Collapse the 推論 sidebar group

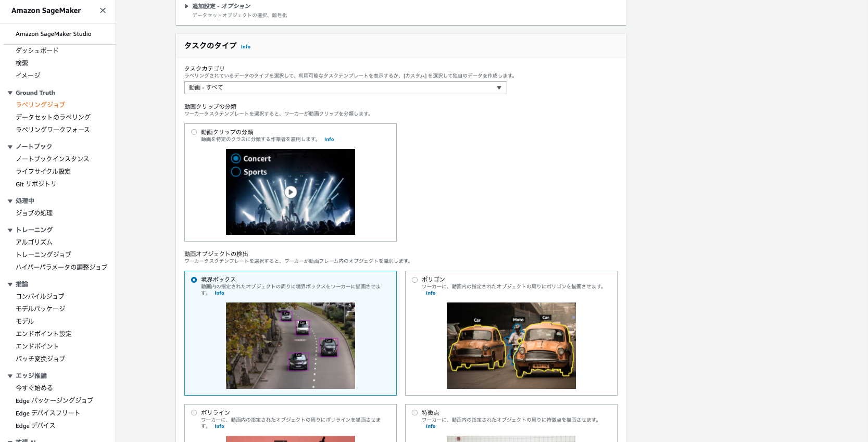coord(10,284)
